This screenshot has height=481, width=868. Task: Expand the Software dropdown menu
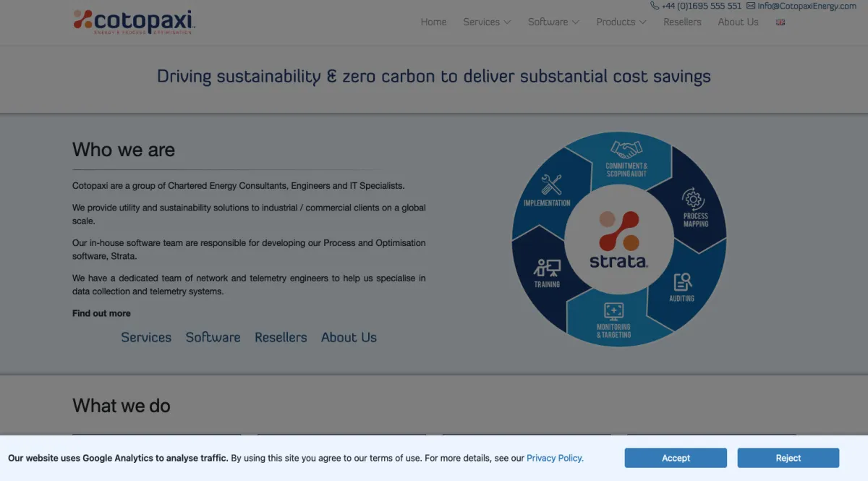coord(553,22)
